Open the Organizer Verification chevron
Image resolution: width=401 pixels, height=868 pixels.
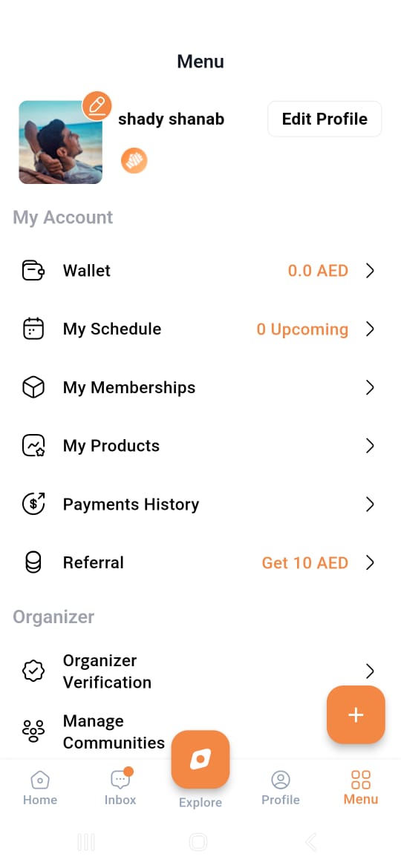[370, 671]
